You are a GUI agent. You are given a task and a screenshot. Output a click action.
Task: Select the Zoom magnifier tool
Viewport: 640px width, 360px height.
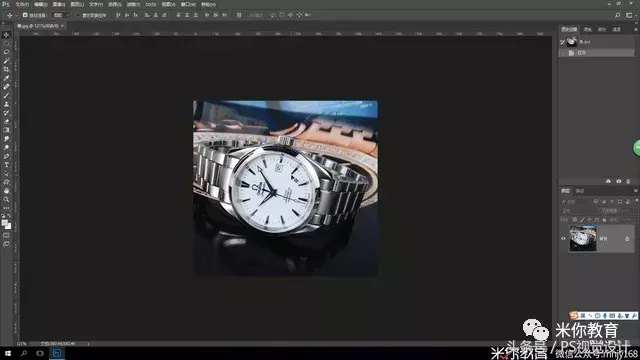pyautogui.click(x=6, y=199)
